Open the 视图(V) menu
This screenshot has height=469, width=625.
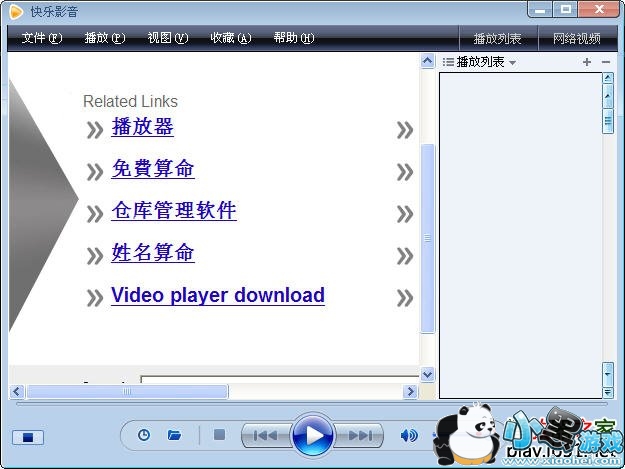[x=168, y=38]
